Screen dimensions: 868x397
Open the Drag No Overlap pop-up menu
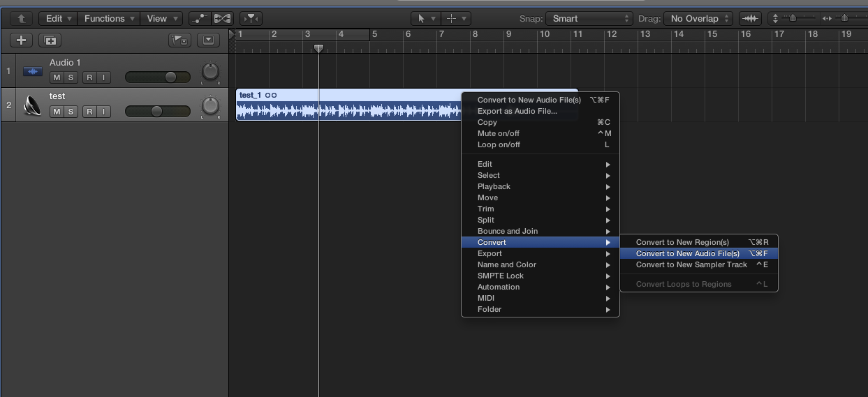(x=698, y=19)
